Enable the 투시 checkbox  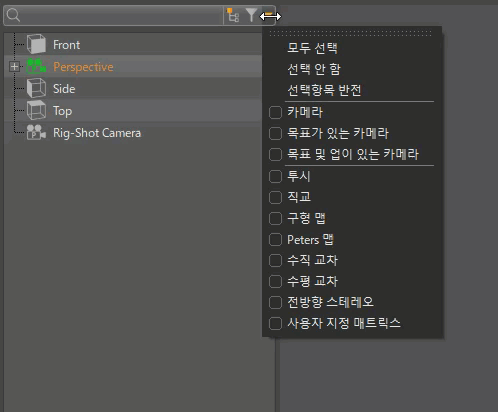point(275,176)
